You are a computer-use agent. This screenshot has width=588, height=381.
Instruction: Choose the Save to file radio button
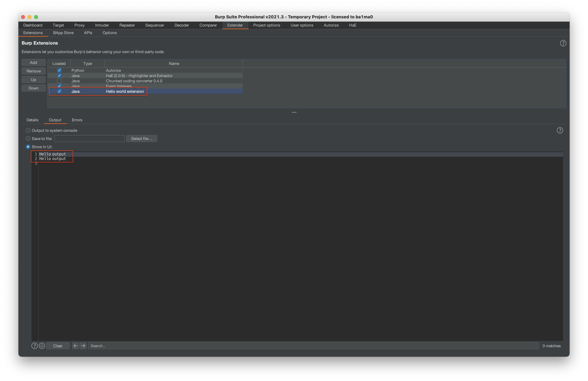pos(28,139)
